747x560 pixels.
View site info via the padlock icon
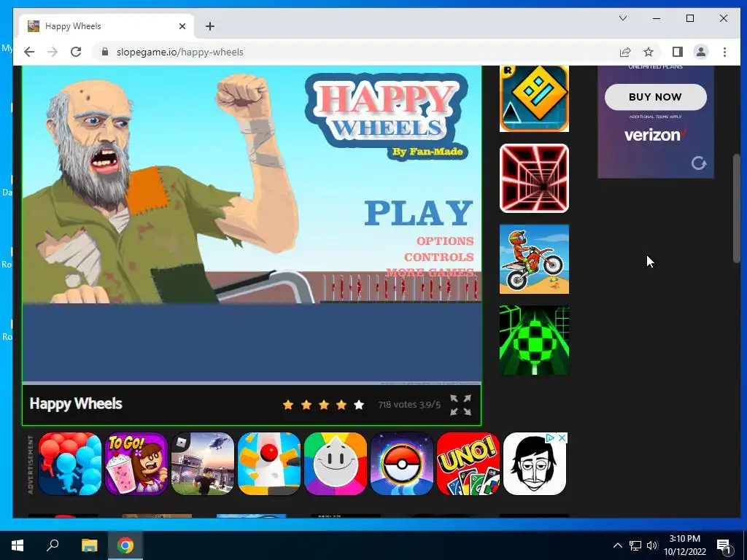(x=105, y=52)
